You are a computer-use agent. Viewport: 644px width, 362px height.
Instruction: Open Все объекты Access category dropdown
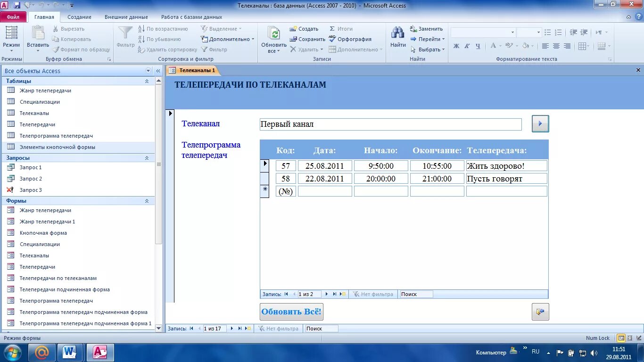coord(148,71)
